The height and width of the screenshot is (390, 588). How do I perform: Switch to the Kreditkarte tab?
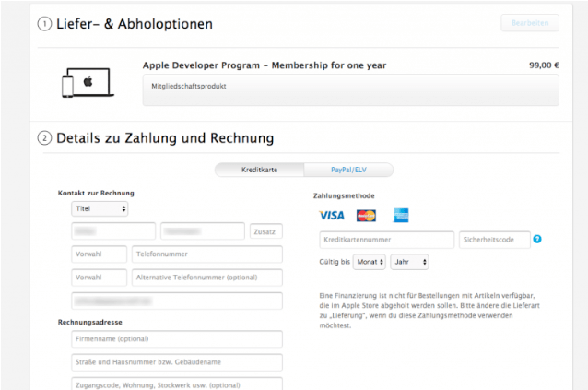(x=260, y=170)
